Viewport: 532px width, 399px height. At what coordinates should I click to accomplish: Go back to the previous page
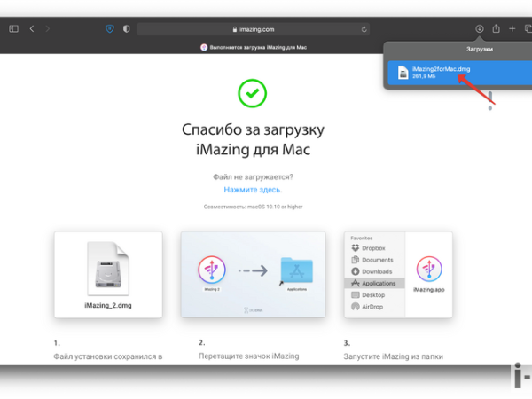pyautogui.click(x=32, y=28)
